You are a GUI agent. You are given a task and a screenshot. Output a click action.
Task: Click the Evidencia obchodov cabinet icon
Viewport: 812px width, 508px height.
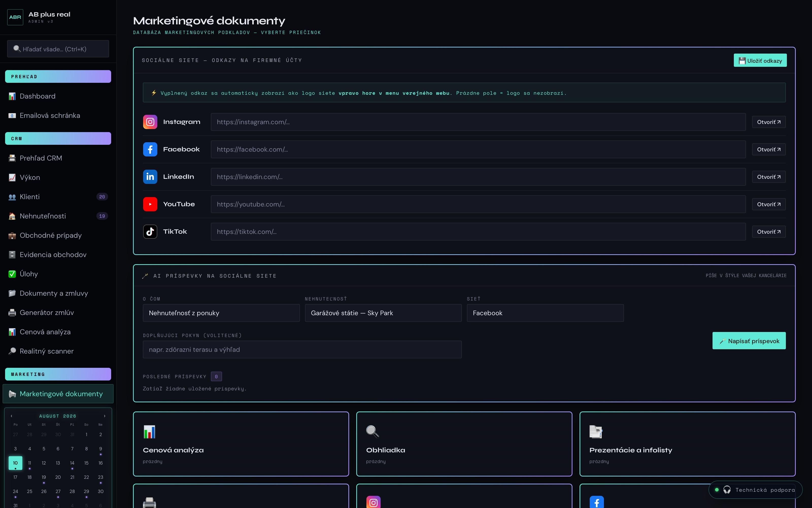pos(12,255)
